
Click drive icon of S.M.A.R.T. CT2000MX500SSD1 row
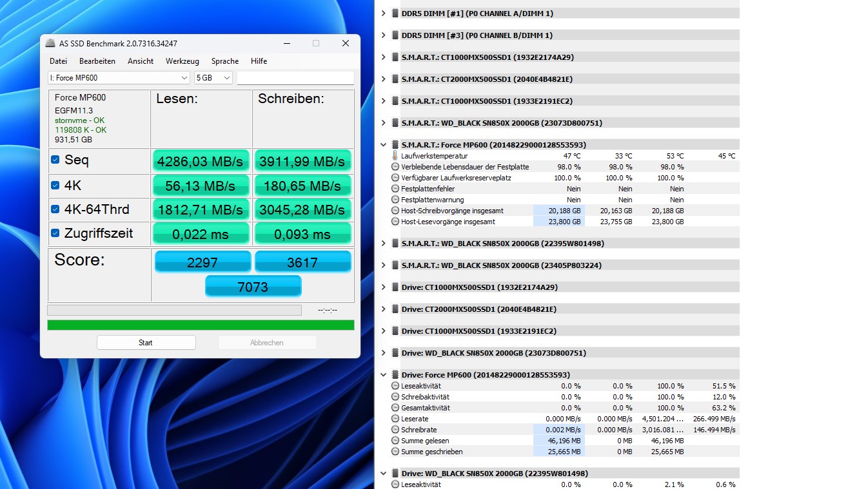[x=395, y=79]
